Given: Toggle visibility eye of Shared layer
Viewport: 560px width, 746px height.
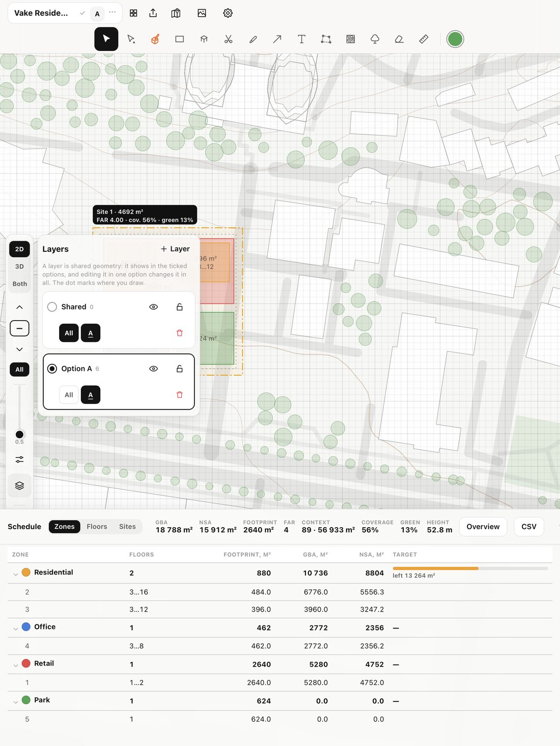Looking at the screenshot, I should tap(153, 307).
